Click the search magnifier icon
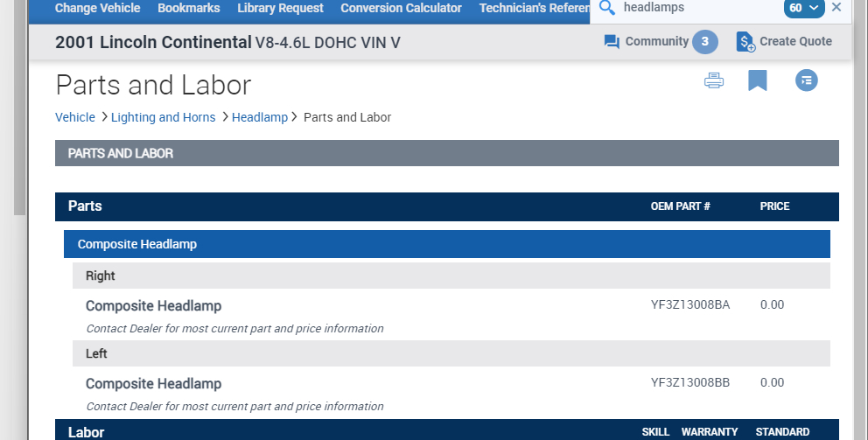This screenshot has height=440, width=868. coord(607,8)
